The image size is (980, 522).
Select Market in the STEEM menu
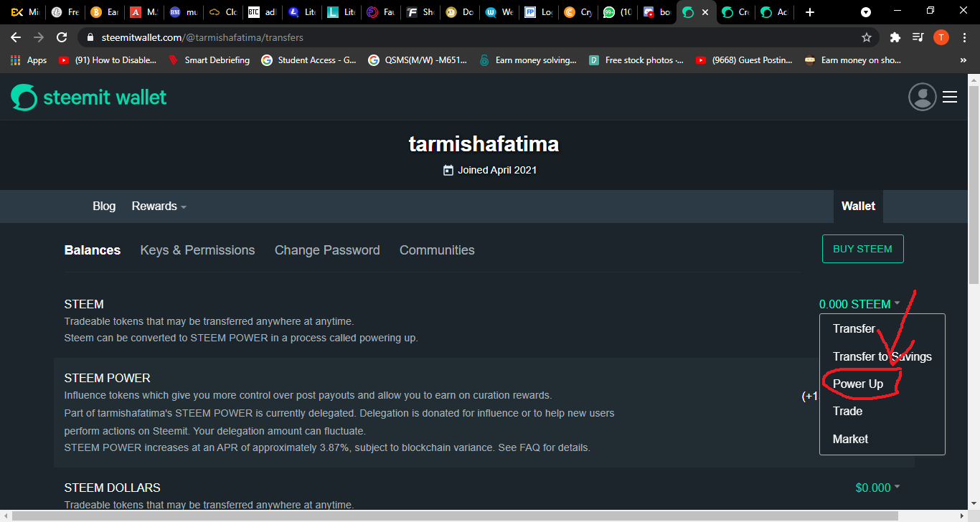click(850, 439)
